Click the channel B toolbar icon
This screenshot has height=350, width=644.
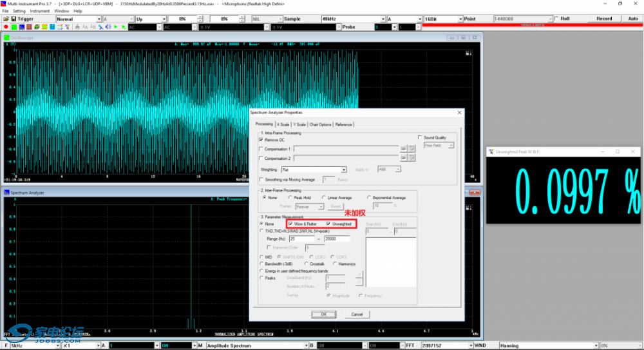pyautogui.click(x=93, y=27)
